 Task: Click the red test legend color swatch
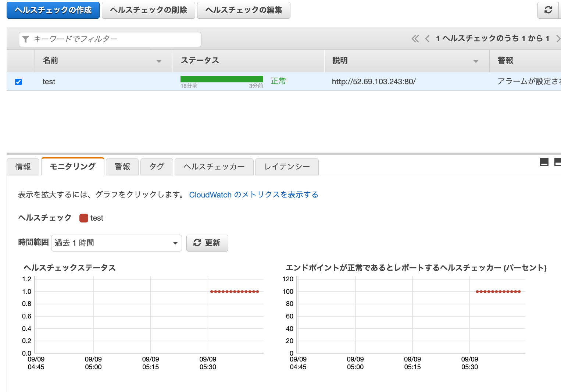(83, 218)
